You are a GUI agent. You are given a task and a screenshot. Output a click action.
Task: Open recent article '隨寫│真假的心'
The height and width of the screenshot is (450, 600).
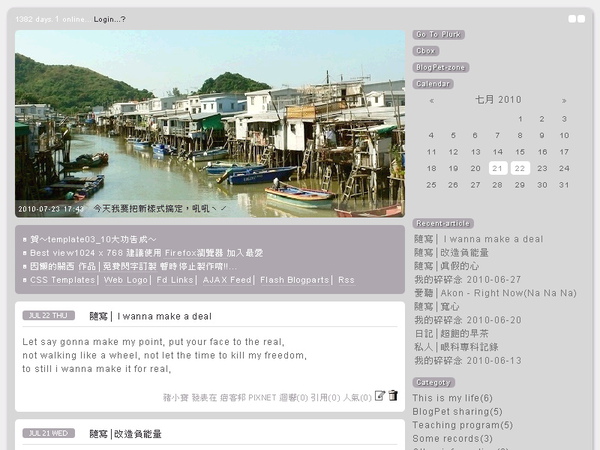coord(447,266)
